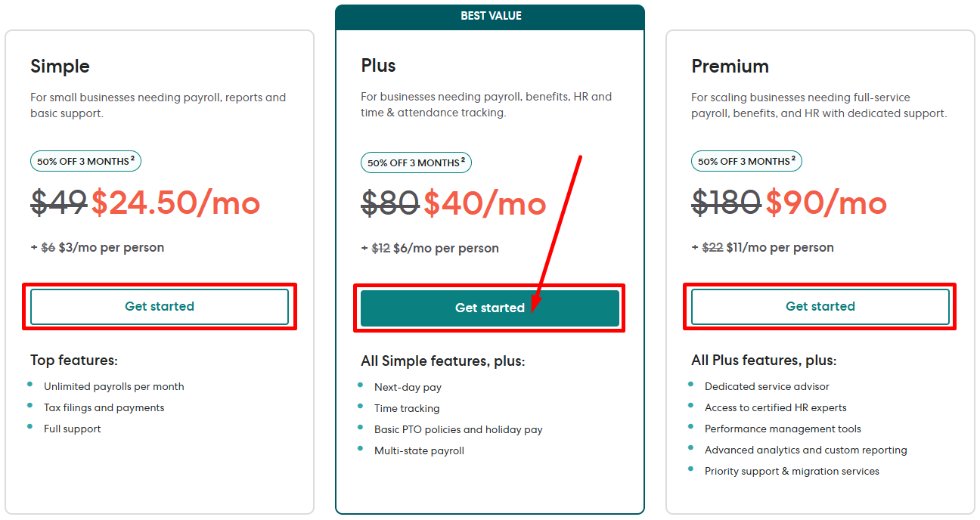Click the Unlimited payrolls per month feature

click(113, 387)
